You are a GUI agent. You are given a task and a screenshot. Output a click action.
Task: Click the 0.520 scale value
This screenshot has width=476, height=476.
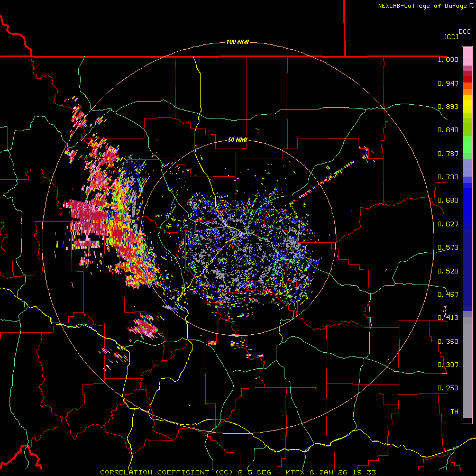pos(448,271)
